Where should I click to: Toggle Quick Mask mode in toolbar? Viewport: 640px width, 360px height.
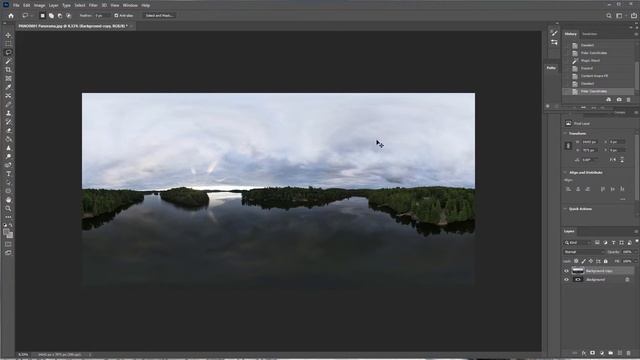[x=8, y=244]
